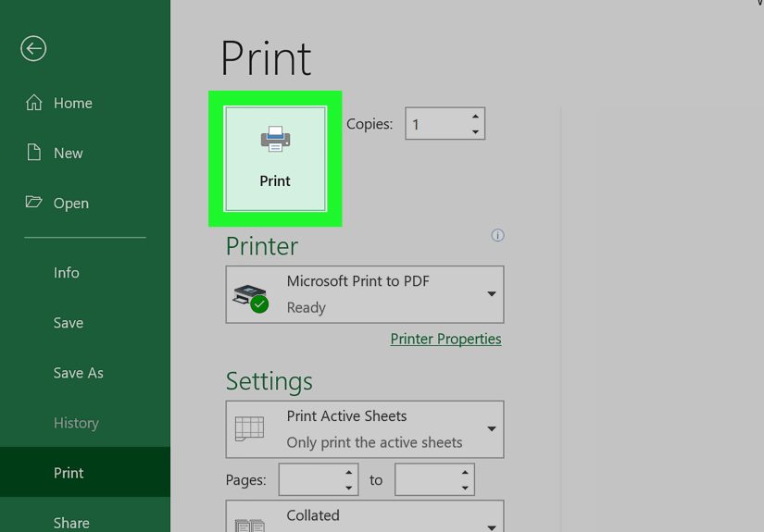
Task: Increase the Pages start value
Action: 349,472
